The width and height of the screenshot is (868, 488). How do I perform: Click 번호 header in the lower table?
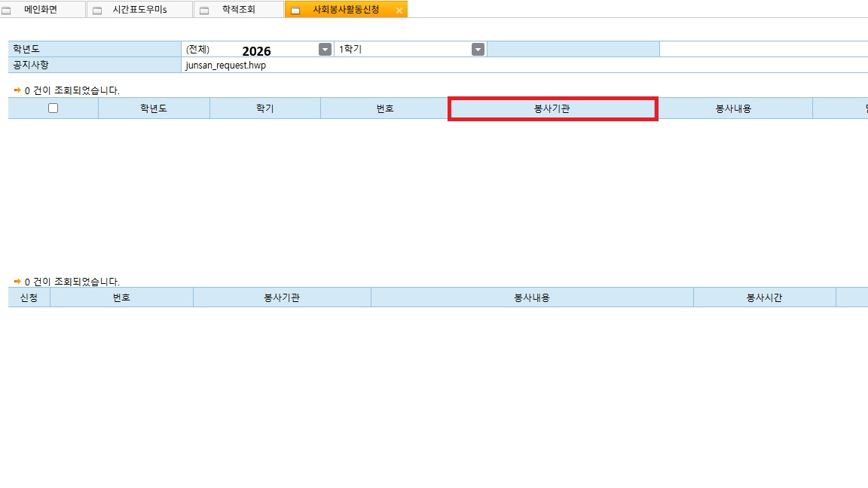coord(121,297)
